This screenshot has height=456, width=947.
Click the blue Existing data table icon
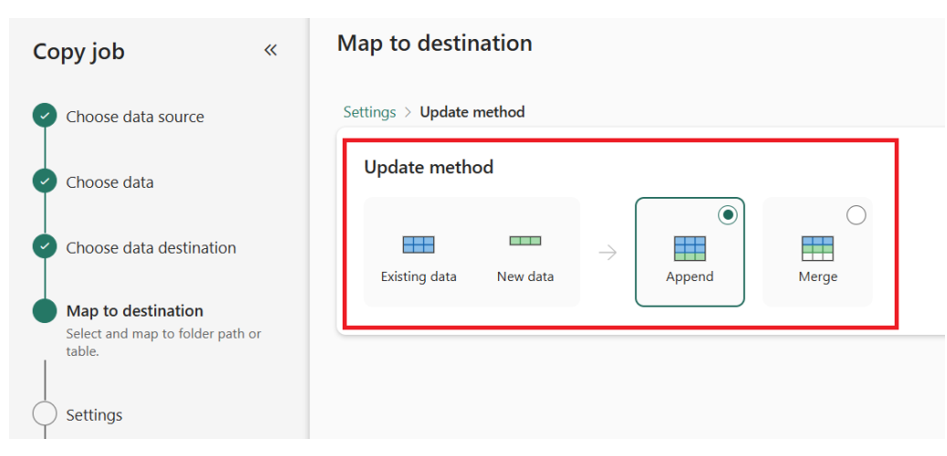418,244
